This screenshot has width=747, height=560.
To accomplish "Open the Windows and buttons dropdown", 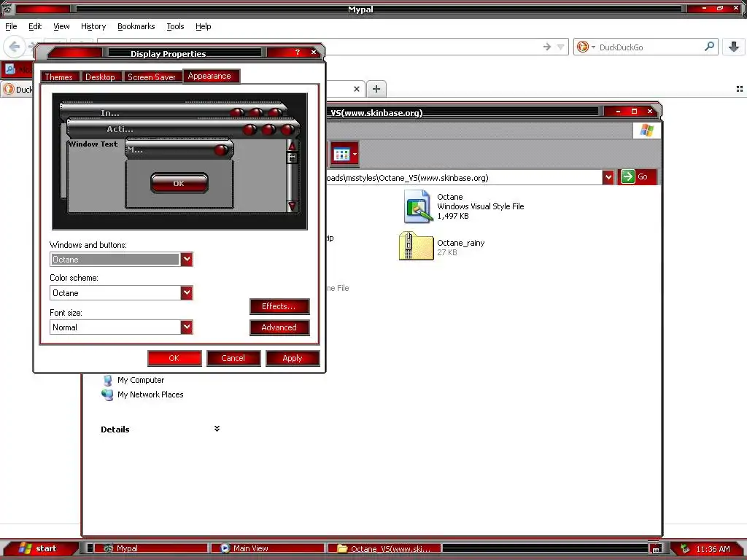I will coord(187,259).
